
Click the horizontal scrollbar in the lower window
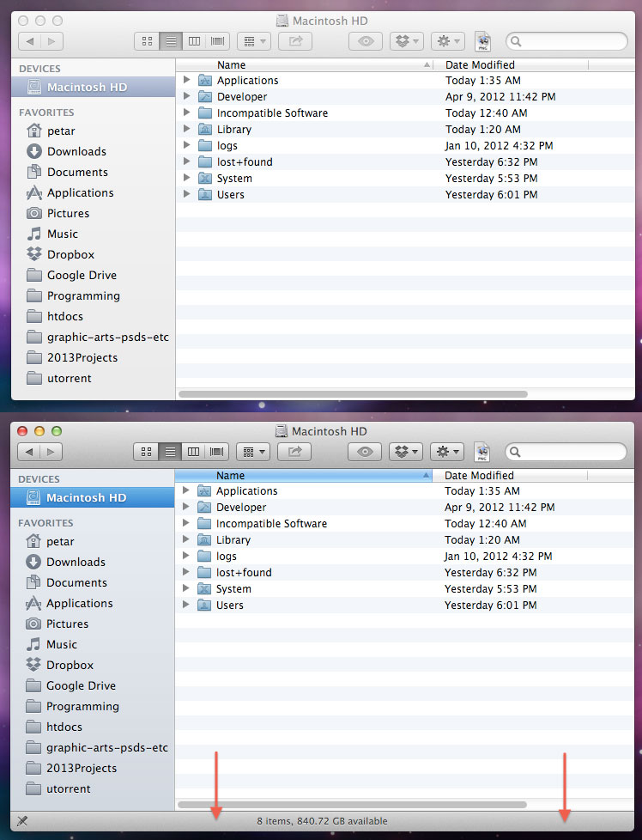pyautogui.click(x=352, y=805)
